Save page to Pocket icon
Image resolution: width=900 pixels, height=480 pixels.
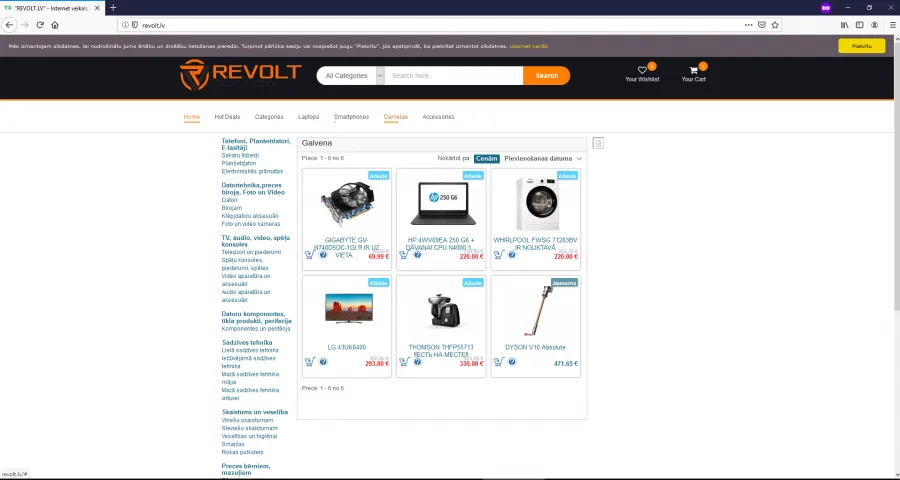pyautogui.click(x=762, y=25)
